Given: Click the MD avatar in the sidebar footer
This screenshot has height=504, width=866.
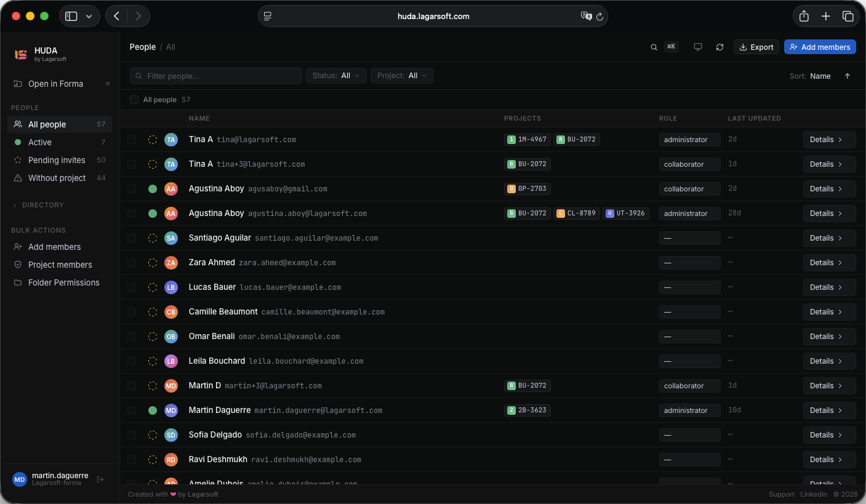Looking at the screenshot, I should pos(20,479).
